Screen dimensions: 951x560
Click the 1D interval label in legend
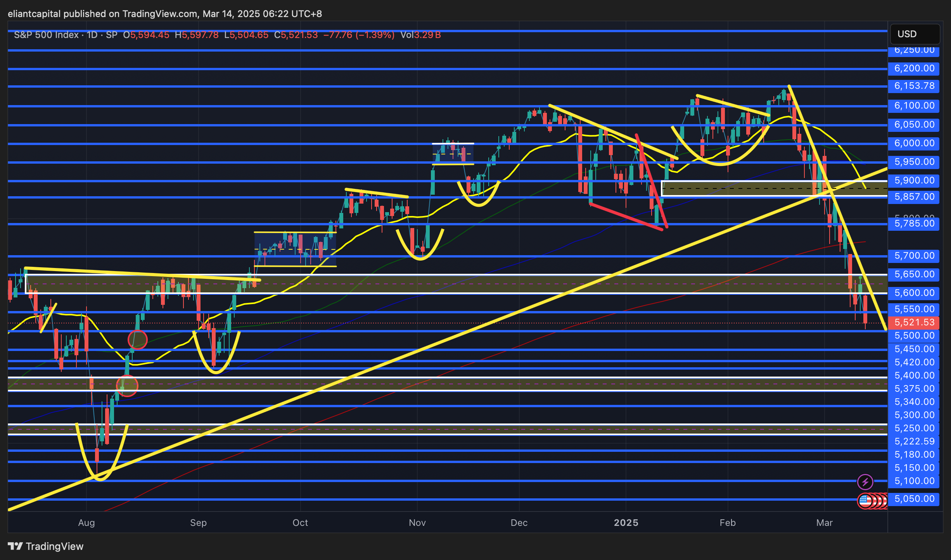pos(92,35)
